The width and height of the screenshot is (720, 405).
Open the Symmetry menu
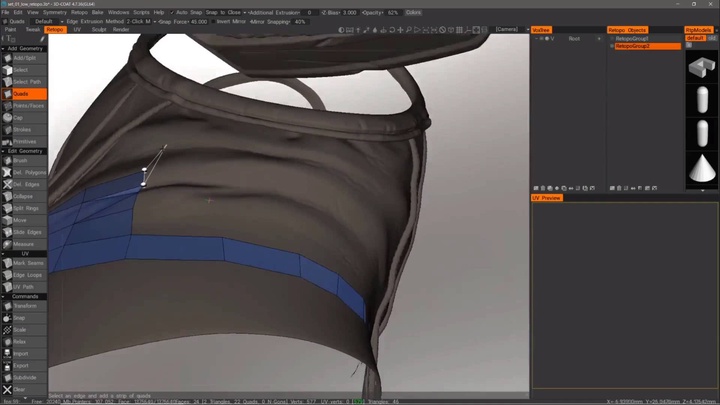55,12
